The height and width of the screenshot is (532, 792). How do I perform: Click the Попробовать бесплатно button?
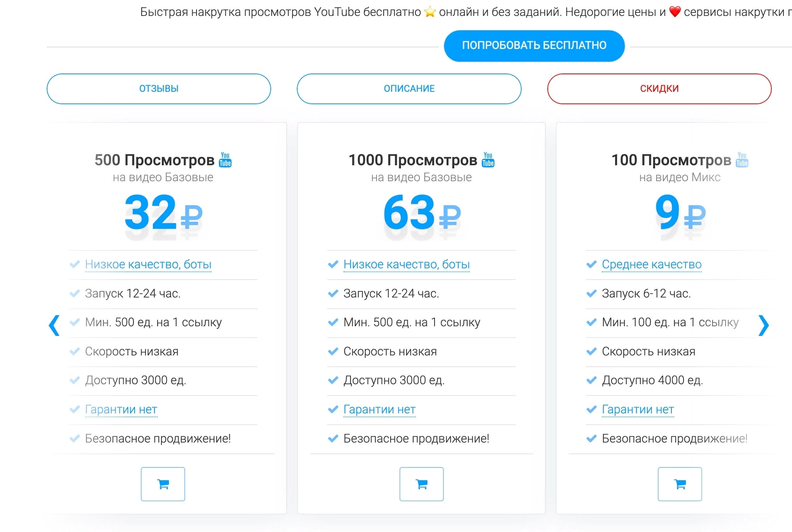click(x=534, y=45)
